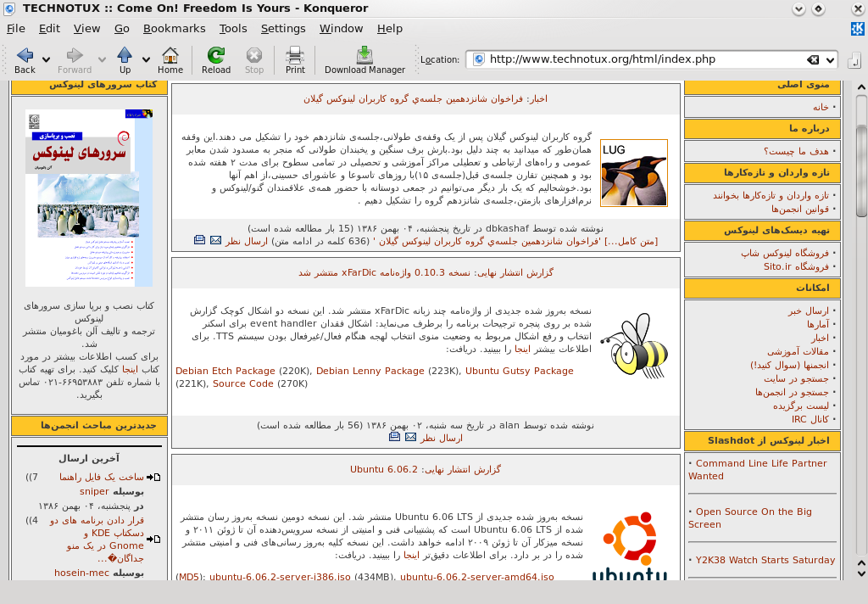Screen dimensions: 868x604
Task: Open the Window menu
Action: tap(341, 28)
